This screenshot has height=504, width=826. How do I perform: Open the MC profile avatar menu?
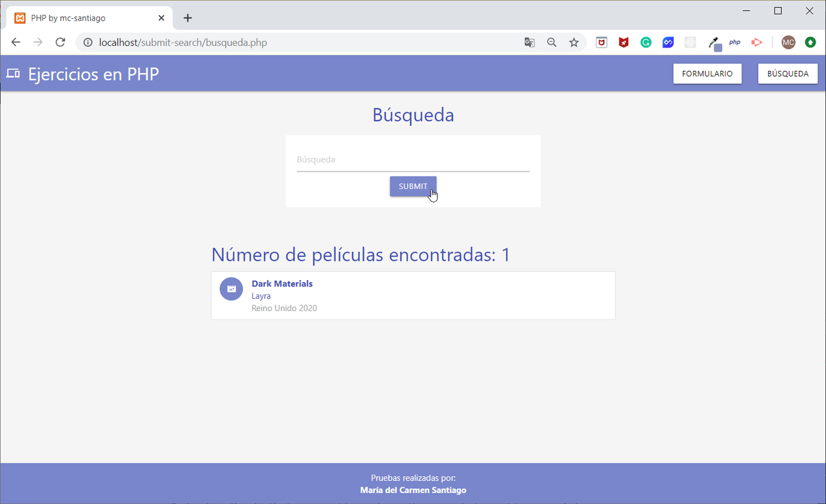coord(788,42)
